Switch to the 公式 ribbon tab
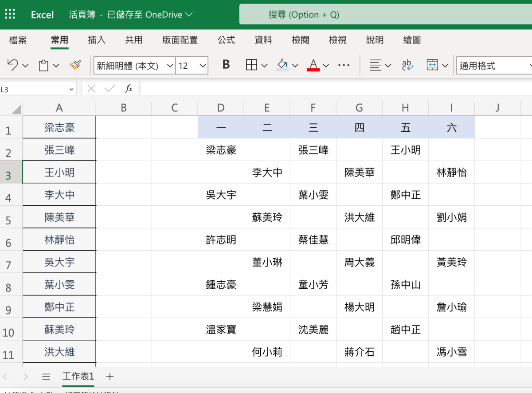This screenshot has height=393, width=532. [x=226, y=40]
